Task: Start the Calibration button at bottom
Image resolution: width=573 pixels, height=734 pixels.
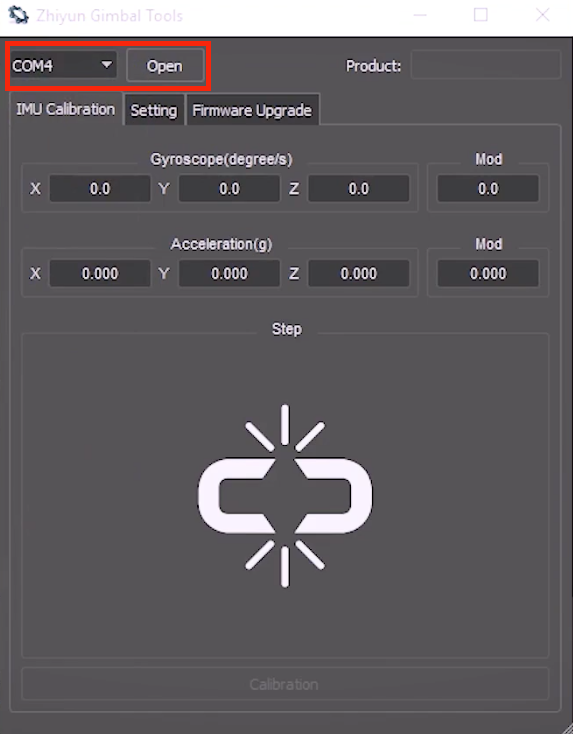Action: coord(285,684)
